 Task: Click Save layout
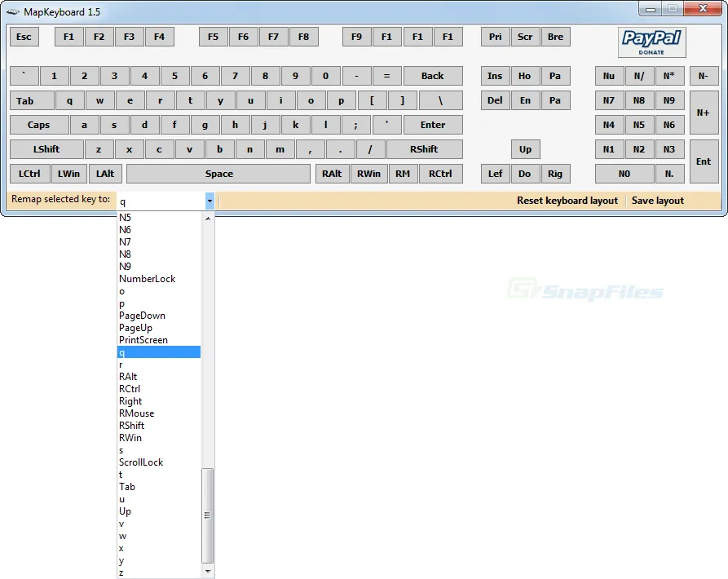pos(657,201)
